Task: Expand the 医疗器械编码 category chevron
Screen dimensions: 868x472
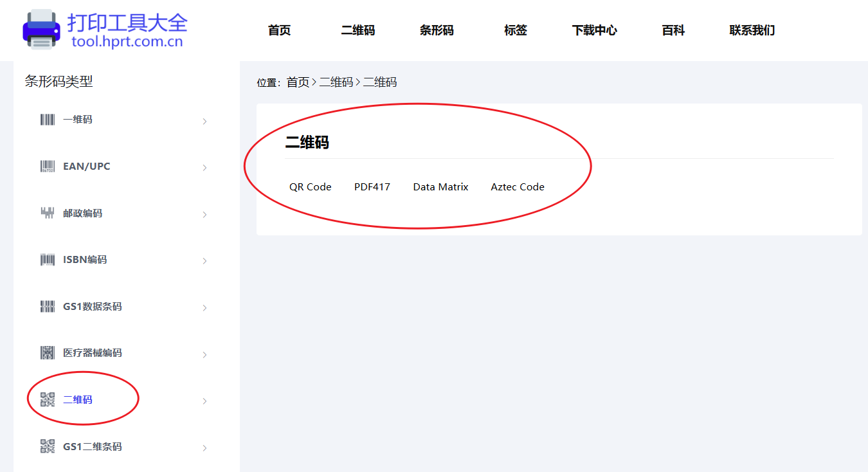Action: point(205,354)
